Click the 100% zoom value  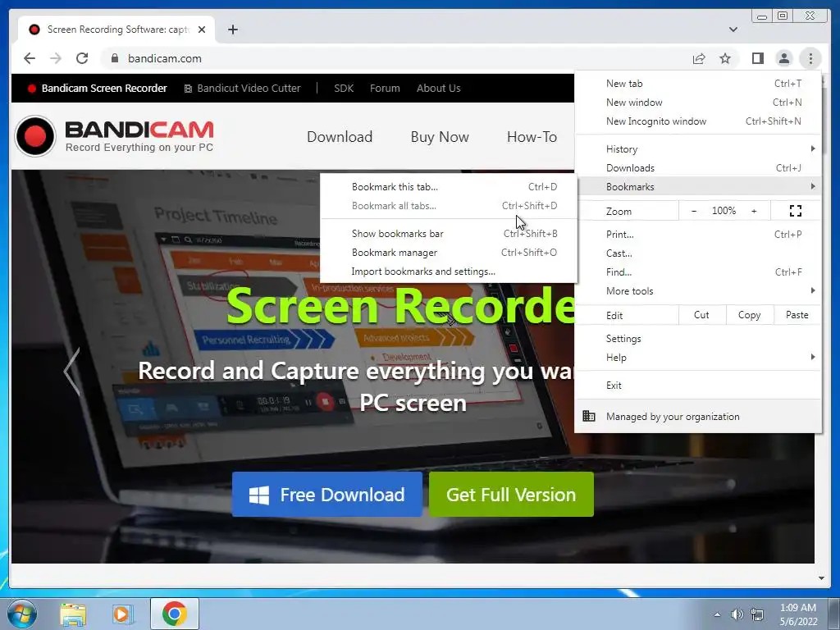tap(724, 211)
